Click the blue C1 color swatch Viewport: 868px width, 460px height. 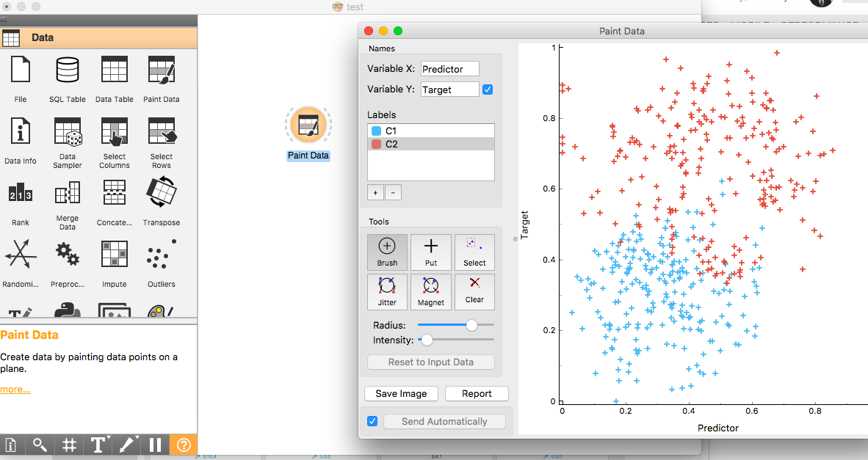377,131
